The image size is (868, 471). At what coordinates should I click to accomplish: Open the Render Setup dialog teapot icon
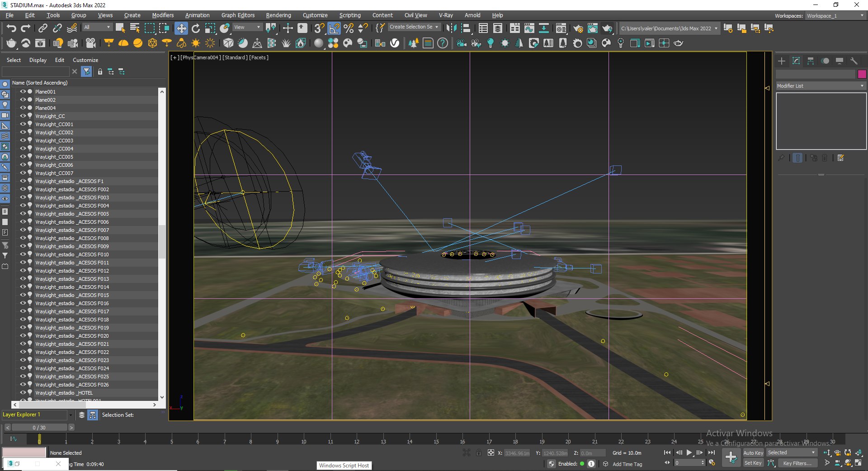[x=578, y=28]
